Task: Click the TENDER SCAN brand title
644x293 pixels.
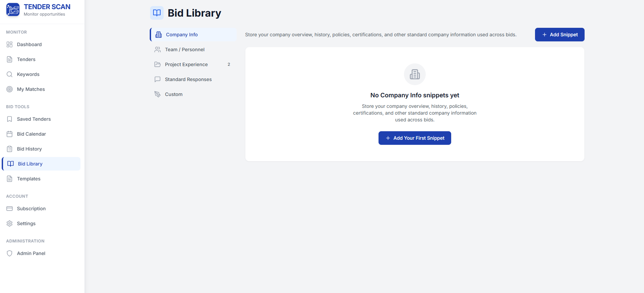Action: click(47, 7)
